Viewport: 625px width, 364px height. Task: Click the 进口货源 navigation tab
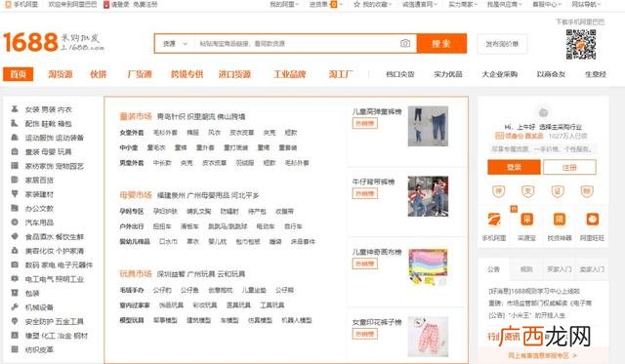coord(234,74)
